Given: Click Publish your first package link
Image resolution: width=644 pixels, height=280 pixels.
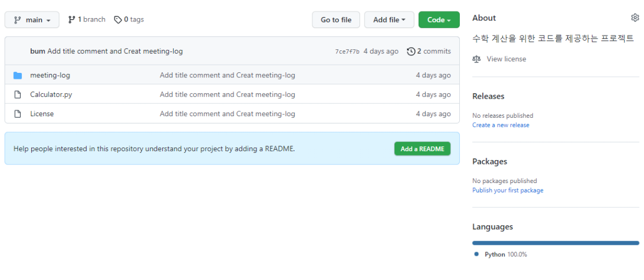Looking at the screenshot, I should 508,190.
